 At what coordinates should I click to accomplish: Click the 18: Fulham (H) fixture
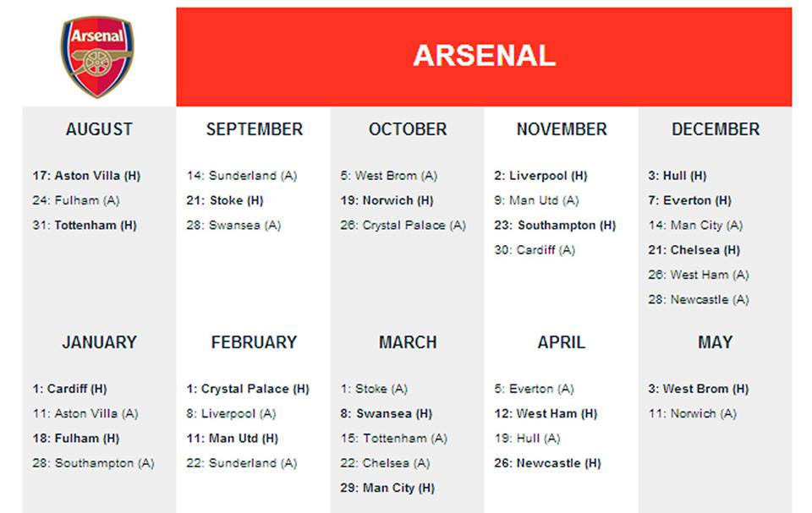click(76, 439)
